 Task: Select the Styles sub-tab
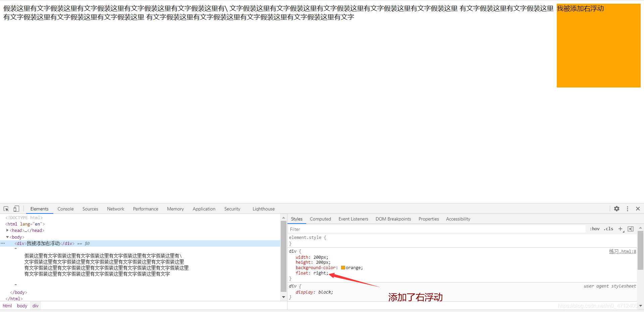tap(297, 219)
